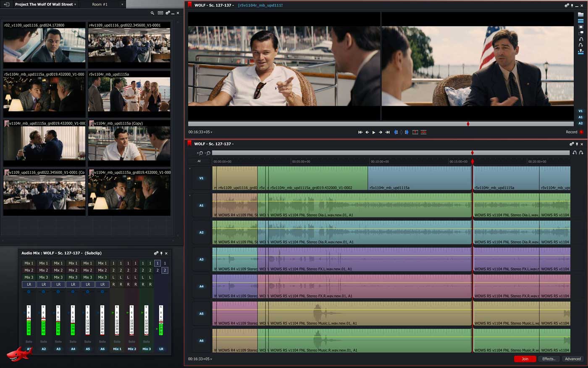Viewport: 588px width, 368px height.
Task: Click the overlapping windows icon in viewer sidebar
Action: (581, 33)
